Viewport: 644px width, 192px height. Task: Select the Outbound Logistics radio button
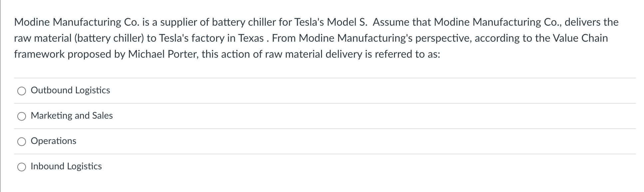(22, 91)
